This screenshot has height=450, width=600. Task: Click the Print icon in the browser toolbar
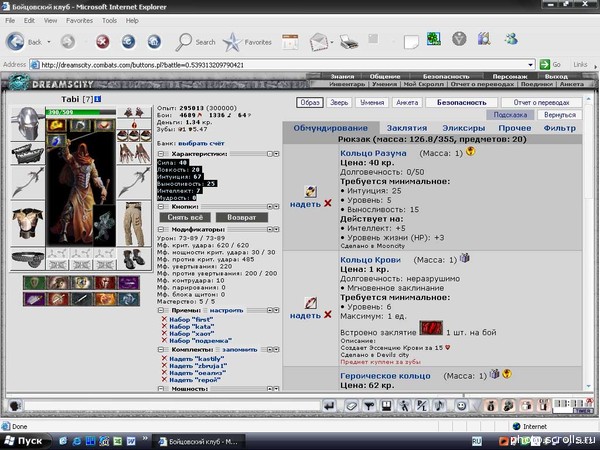[x=349, y=41]
